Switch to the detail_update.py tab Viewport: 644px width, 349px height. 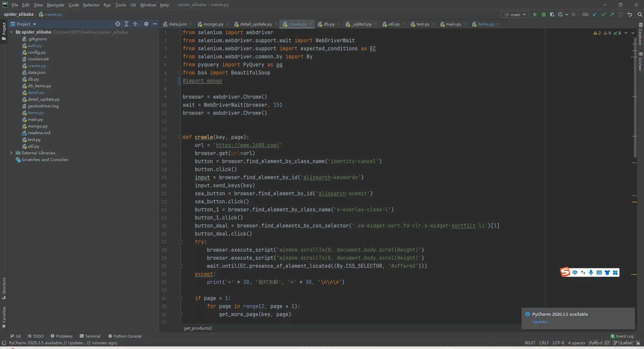[x=256, y=24]
